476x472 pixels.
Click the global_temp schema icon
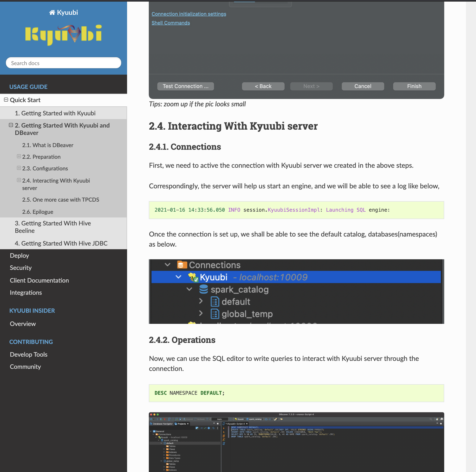coord(215,314)
